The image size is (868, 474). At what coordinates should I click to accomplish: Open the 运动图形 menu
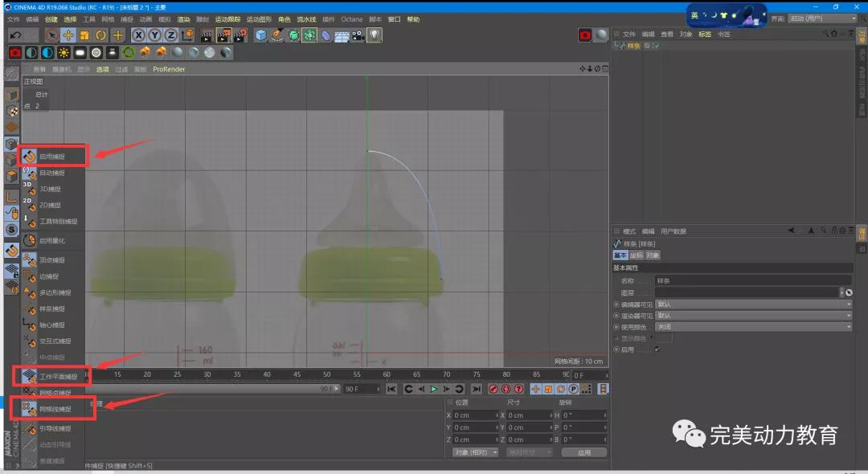click(258, 19)
